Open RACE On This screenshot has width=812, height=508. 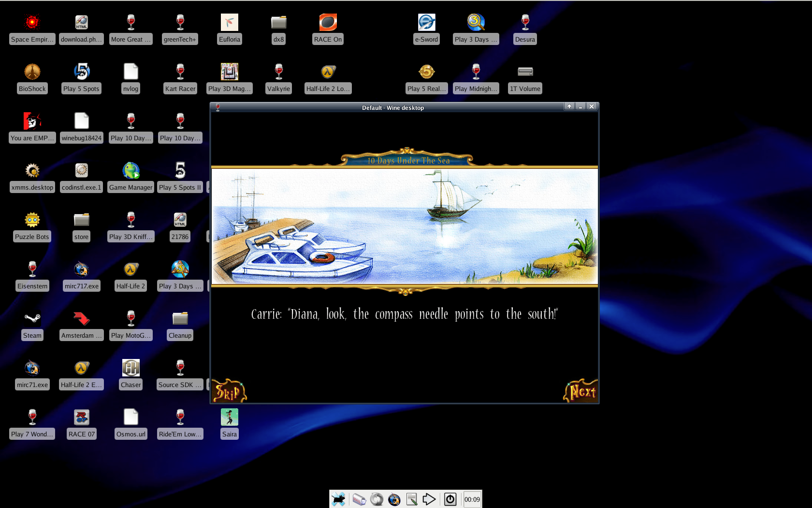(327, 22)
